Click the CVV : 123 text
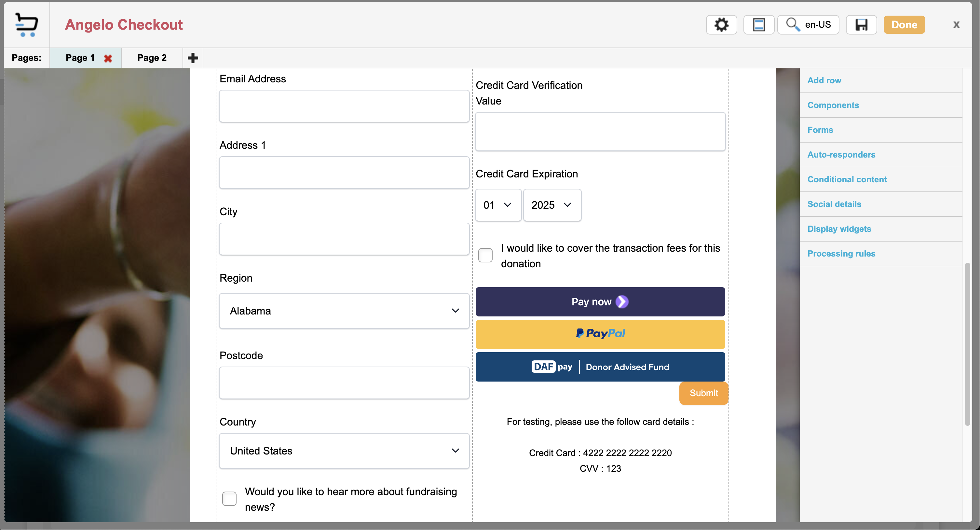The image size is (980, 530). [600, 469]
